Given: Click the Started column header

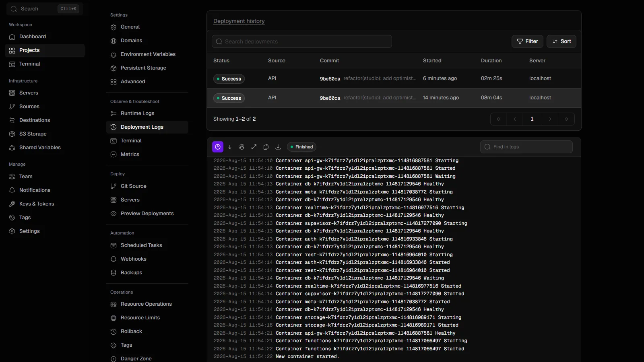Looking at the screenshot, I should pyautogui.click(x=432, y=61).
